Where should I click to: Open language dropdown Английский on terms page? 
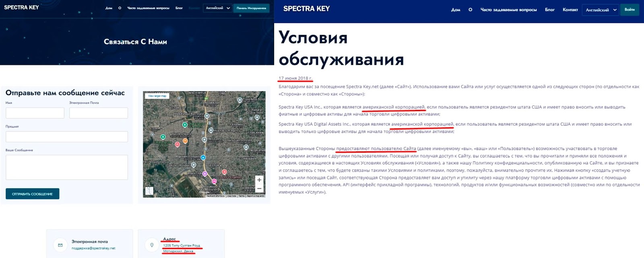click(601, 10)
